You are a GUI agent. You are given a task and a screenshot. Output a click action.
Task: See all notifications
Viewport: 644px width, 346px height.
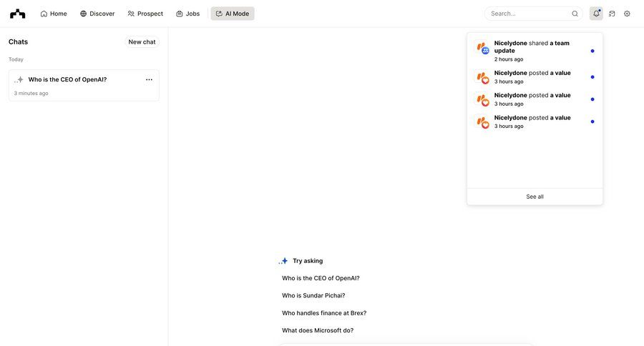click(535, 197)
